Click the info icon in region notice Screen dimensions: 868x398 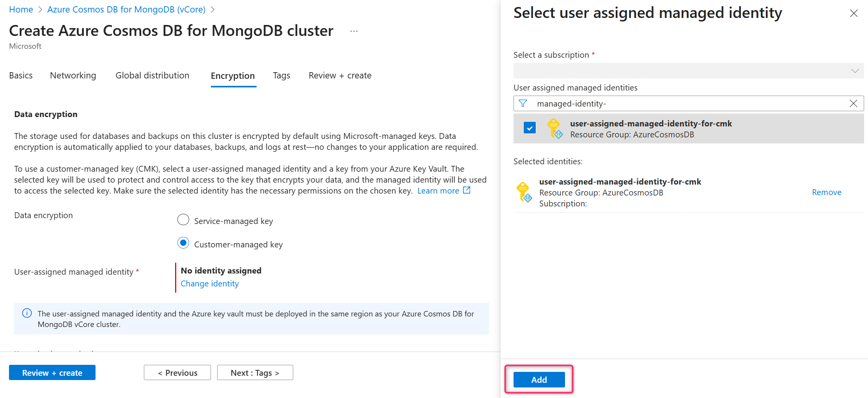point(27,313)
